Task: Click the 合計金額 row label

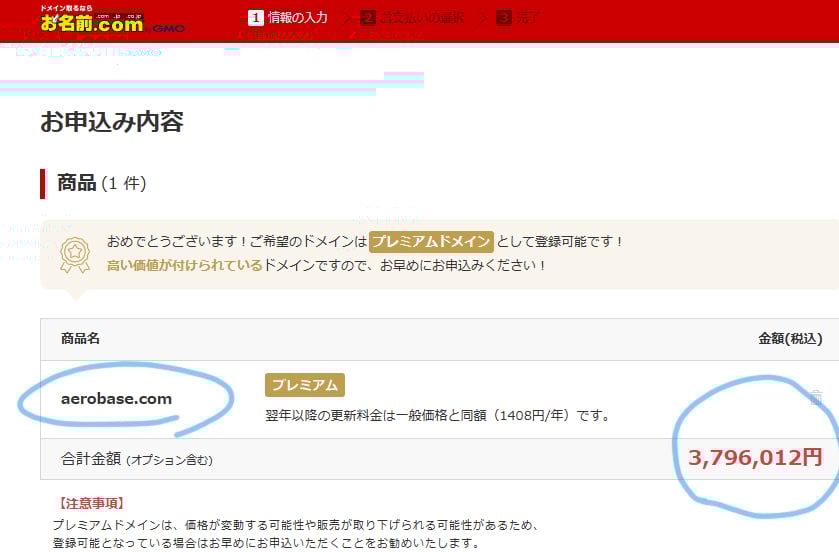Action: [x=136, y=459]
